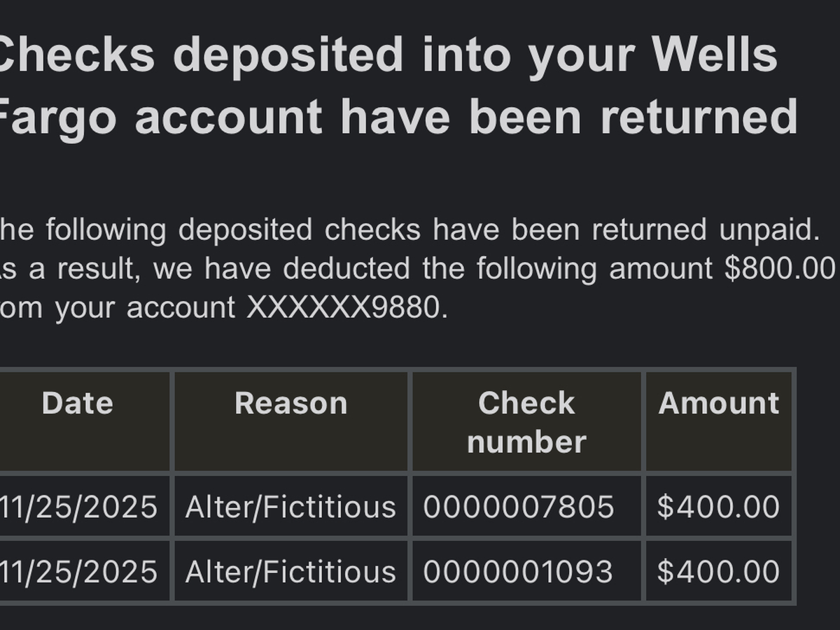The width and height of the screenshot is (840, 630).
Task: Click Alter/Fictitious reason in the second row
Action: coord(290,572)
